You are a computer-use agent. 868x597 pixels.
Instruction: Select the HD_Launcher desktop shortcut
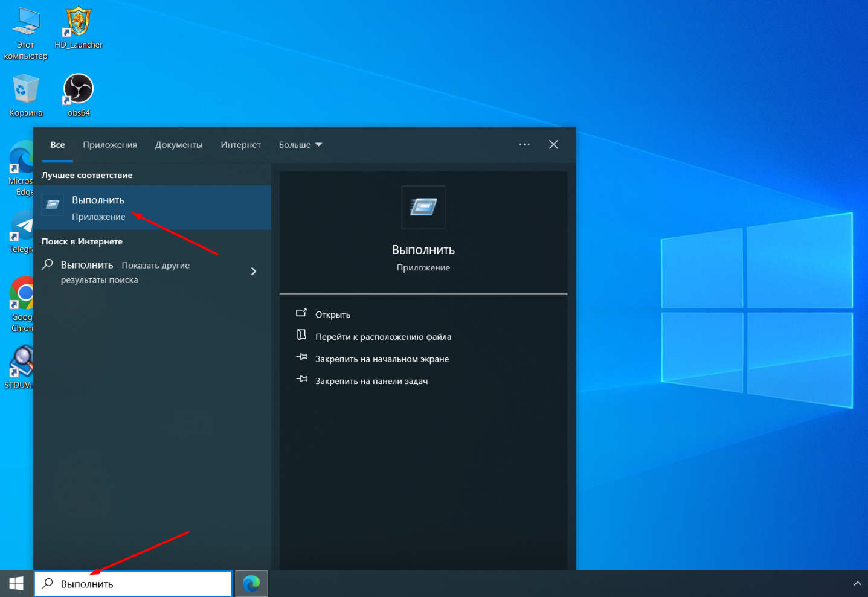pos(79,28)
